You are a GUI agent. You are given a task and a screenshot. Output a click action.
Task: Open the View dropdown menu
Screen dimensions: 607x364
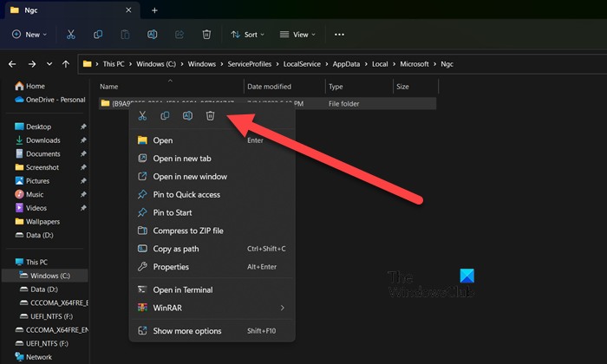pos(296,35)
